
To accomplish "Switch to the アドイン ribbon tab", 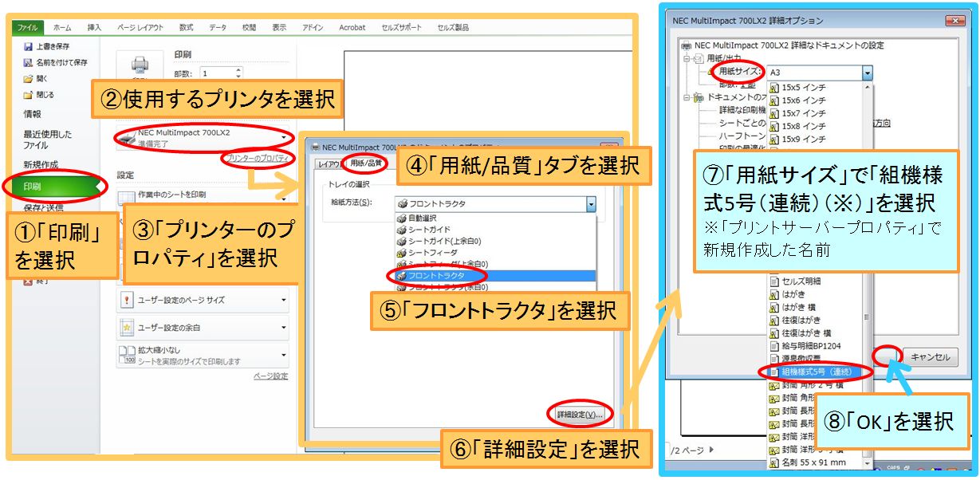I will (x=313, y=28).
